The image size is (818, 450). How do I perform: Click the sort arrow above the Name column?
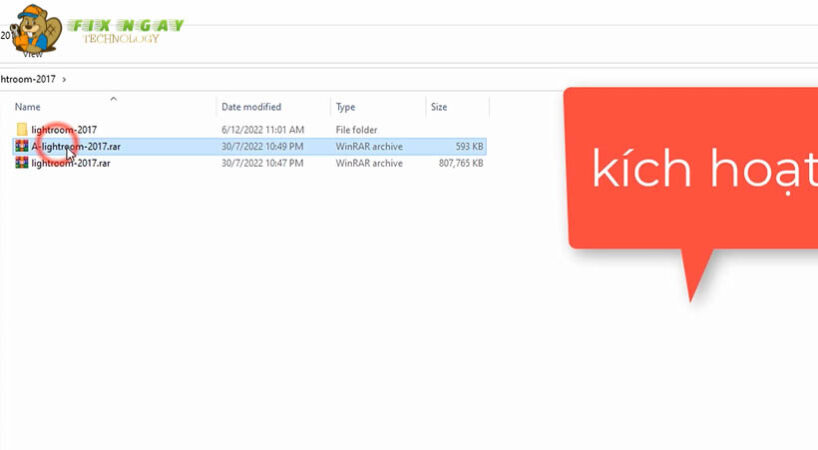(x=113, y=98)
